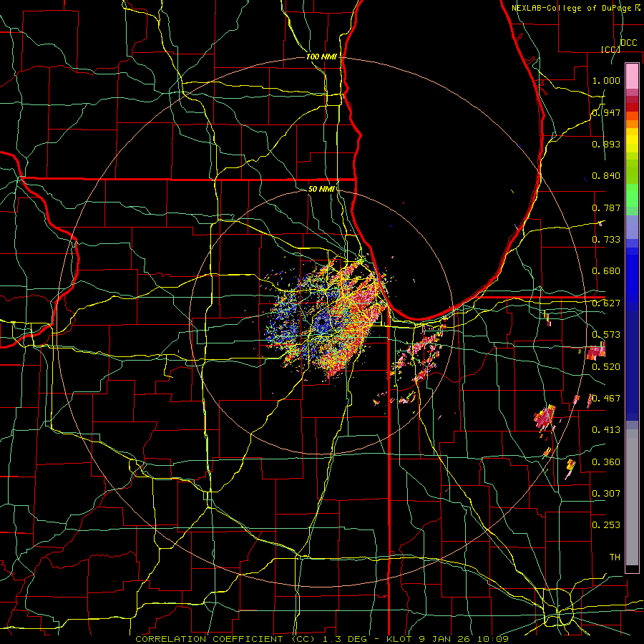
Task: Pick the light pink color bar segment
Action: pyautogui.click(x=632, y=76)
